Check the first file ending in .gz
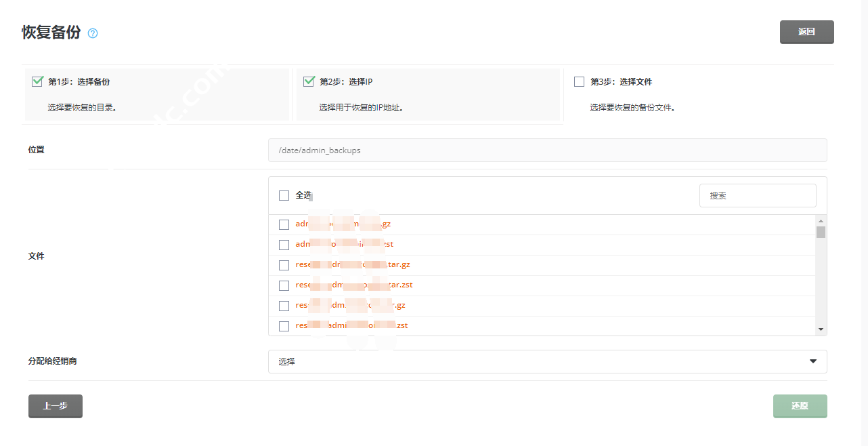This screenshot has width=868, height=446. pyautogui.click(x=284, y=224)
